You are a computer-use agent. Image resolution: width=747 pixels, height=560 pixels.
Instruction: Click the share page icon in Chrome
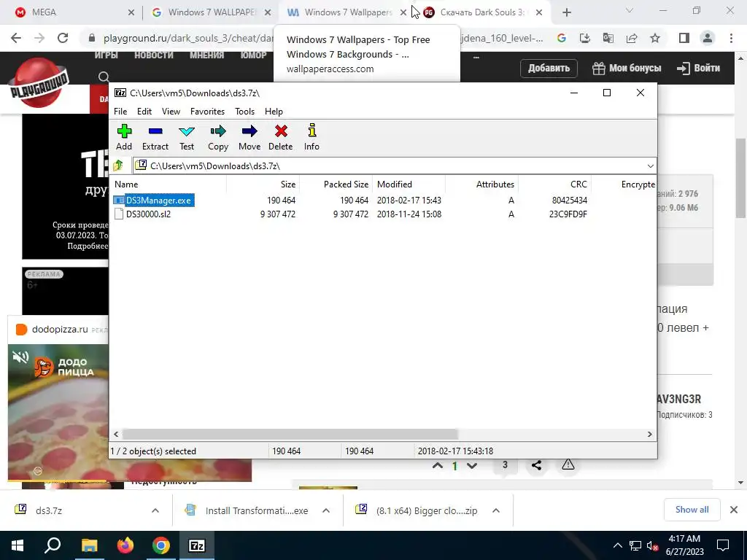[632, 38]
